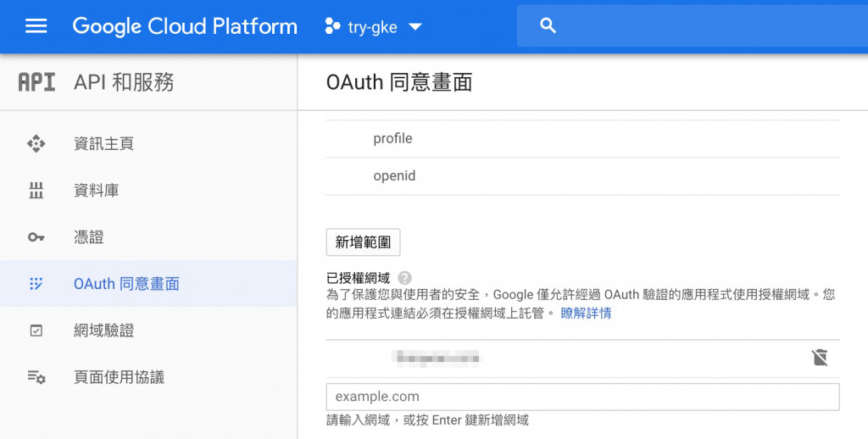This screenshot has width=868, height=439.
Task: Click the 頁面使用協議 settings icon
Action: point(36,377)
